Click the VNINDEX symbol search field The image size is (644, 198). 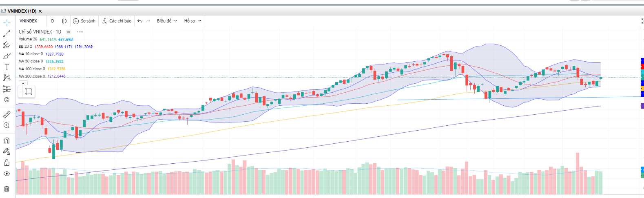[29, 21]
